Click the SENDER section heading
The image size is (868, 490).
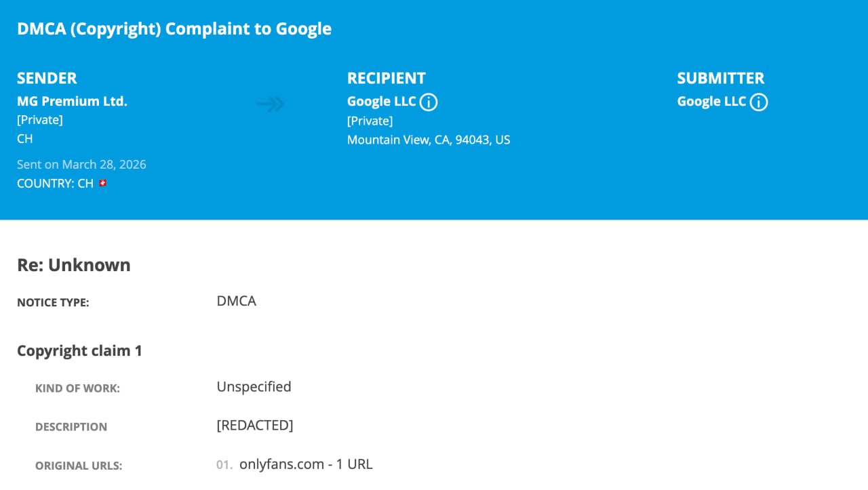click(x=47, y=78)
